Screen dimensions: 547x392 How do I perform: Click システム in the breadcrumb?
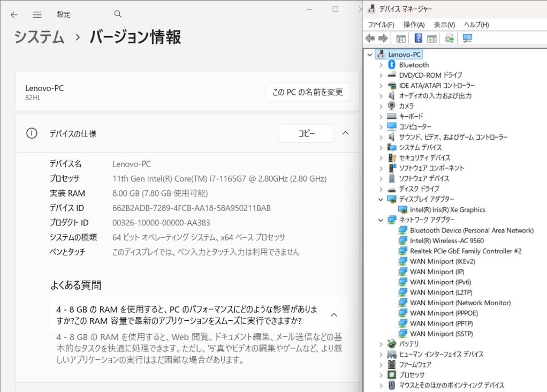coord(39,37)
